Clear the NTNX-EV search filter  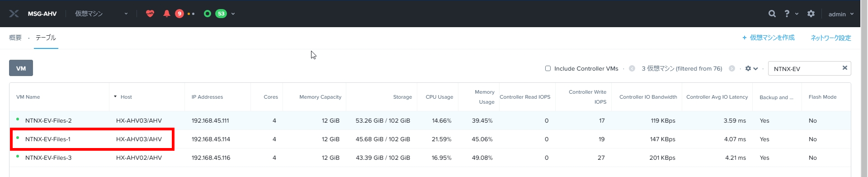pos(844,68)
